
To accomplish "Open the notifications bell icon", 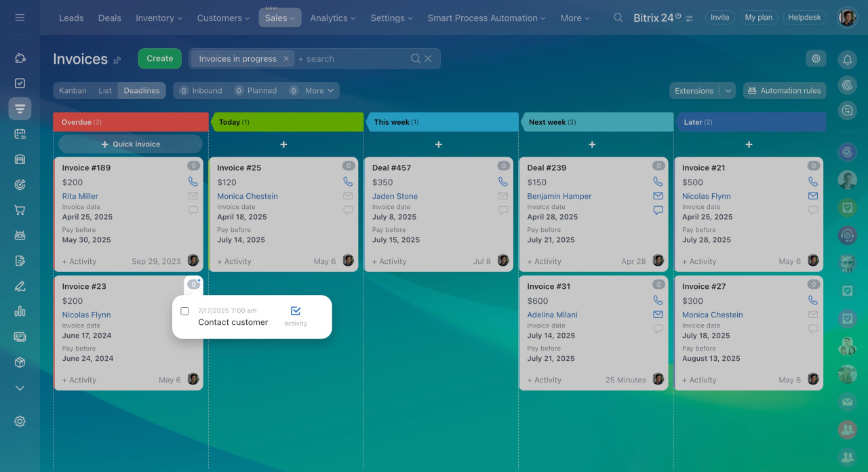I will [x=847, y=60].
